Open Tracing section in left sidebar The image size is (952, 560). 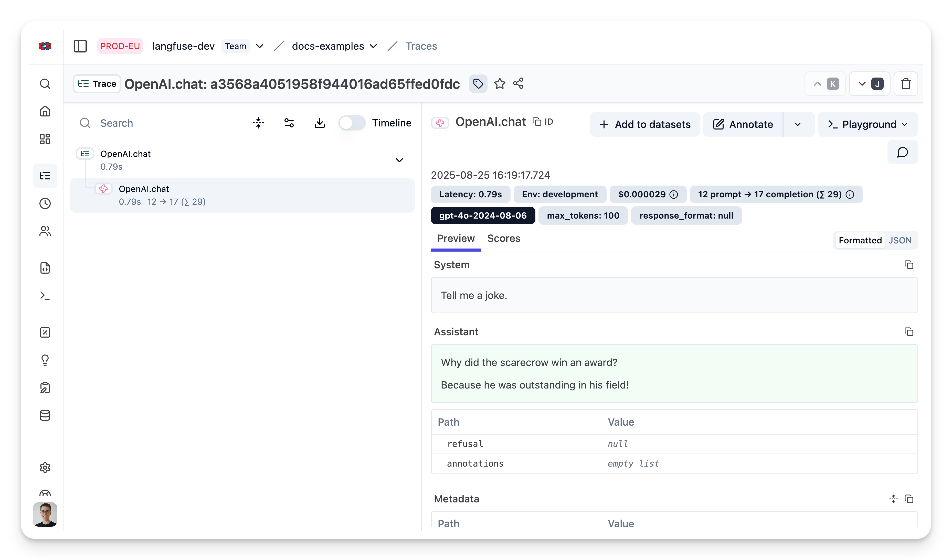pos(45,176)
